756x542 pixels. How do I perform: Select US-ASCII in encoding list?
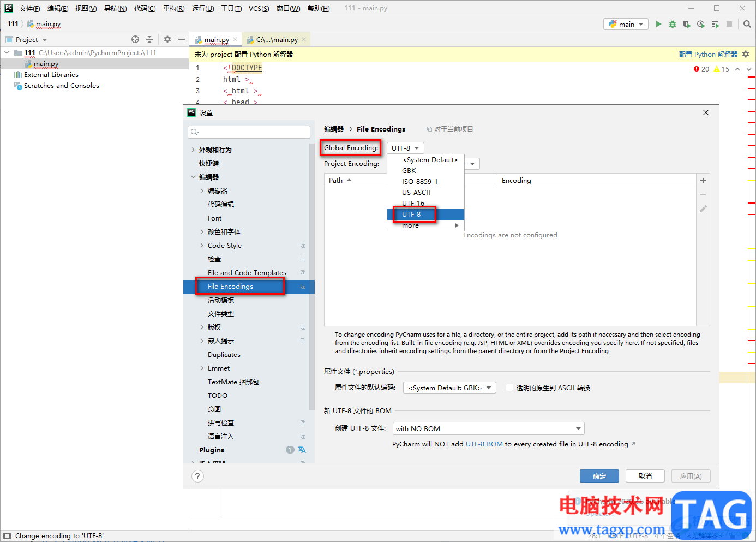pyautogui.click(x=425, y=193)
